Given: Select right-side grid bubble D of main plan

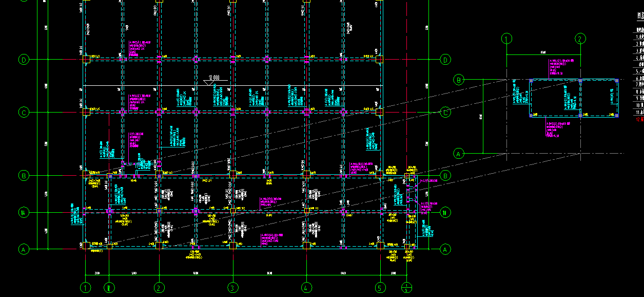Looking at the screenshot, I should 445,60.
